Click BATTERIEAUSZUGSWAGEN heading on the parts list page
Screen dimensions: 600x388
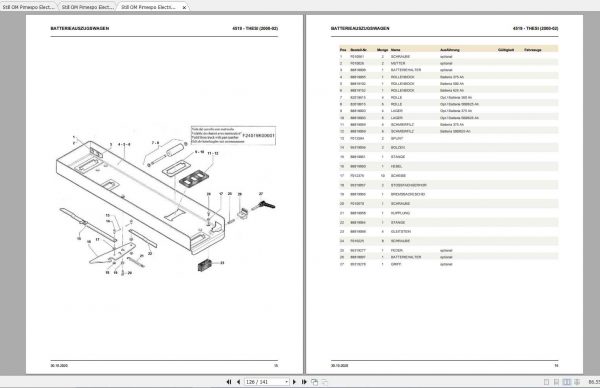pyautogui.click(x=360, y=28)
